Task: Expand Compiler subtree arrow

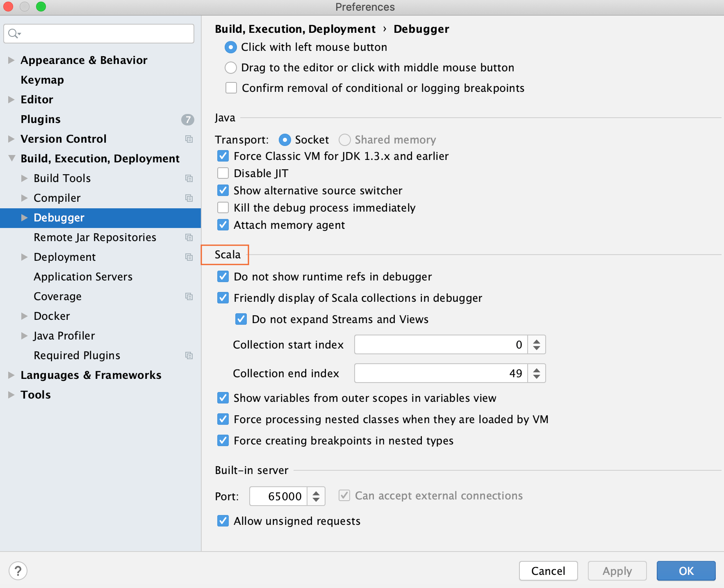Action: point(25,198)
